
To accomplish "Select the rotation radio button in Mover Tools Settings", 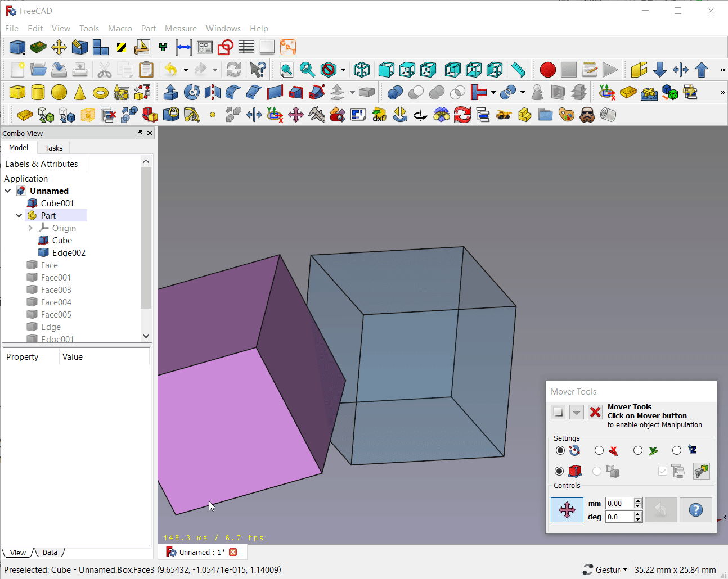I will point(560,450).
